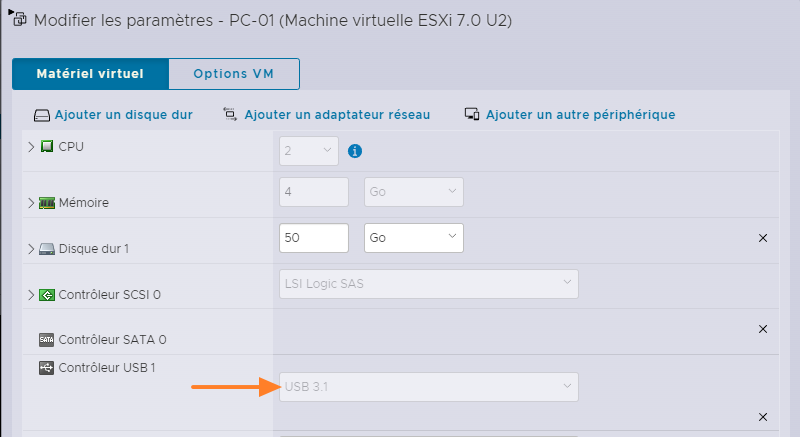Expand the Mémoire settings row
This screenshot has height=437, width=800.
tap(31, 202)
